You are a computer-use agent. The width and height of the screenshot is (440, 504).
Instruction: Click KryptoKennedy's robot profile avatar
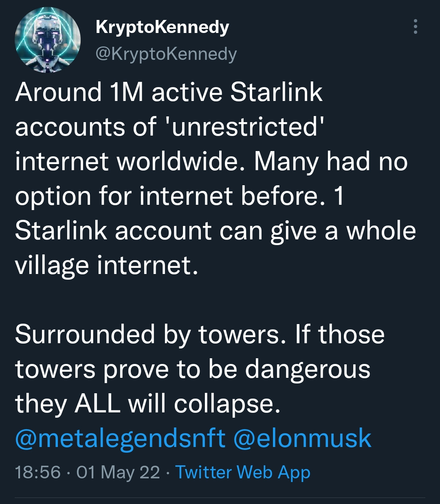48,40
